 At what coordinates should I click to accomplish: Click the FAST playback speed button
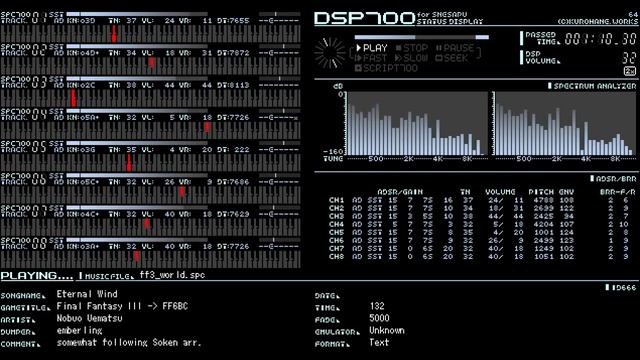point(372,58)
